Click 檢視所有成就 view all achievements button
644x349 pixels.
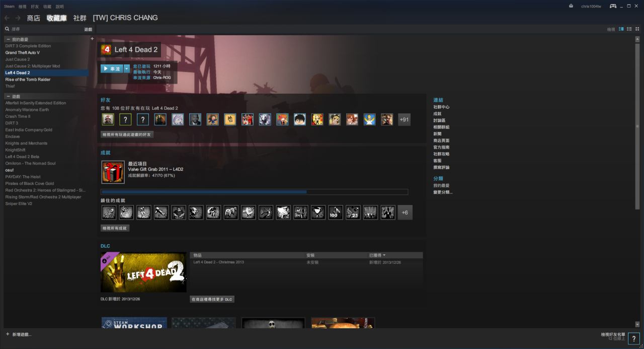click(x=115, y=228)
